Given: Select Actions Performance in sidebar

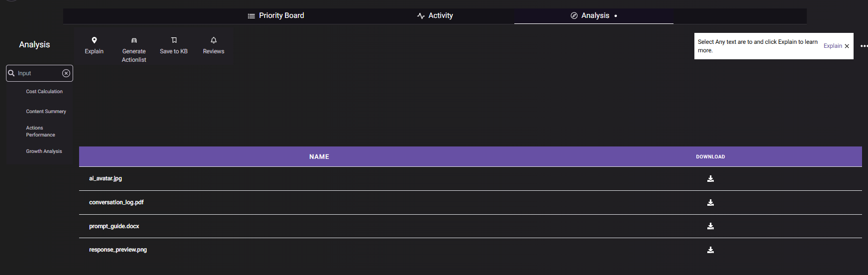Looking at the screenshot, I should (40, 132).
